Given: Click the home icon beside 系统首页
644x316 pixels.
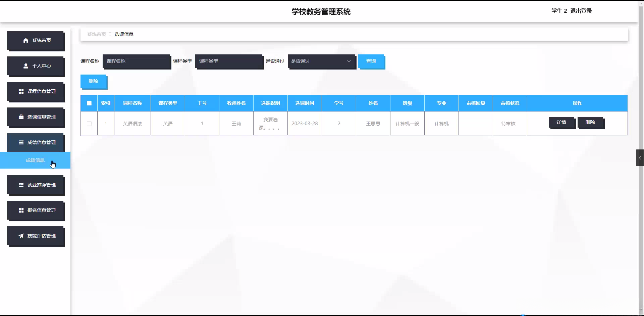Looking at the screenshot, I should (26, 40).
